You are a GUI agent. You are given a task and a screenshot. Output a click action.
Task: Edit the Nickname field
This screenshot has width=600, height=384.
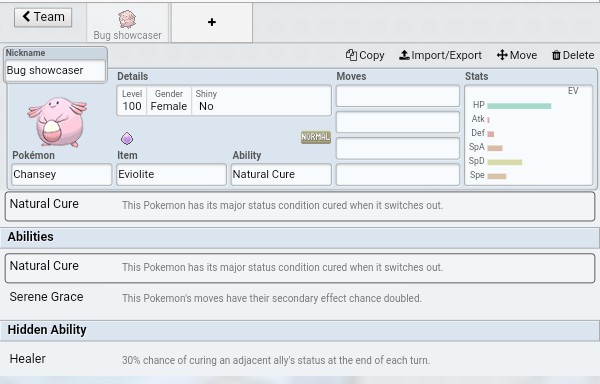(55, 70)
